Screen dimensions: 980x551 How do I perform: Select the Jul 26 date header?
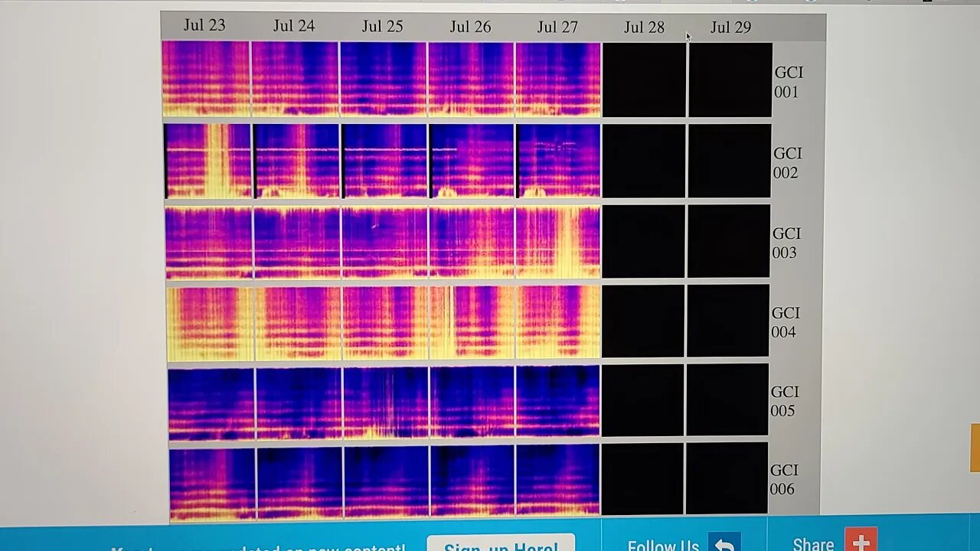point(470,27)
